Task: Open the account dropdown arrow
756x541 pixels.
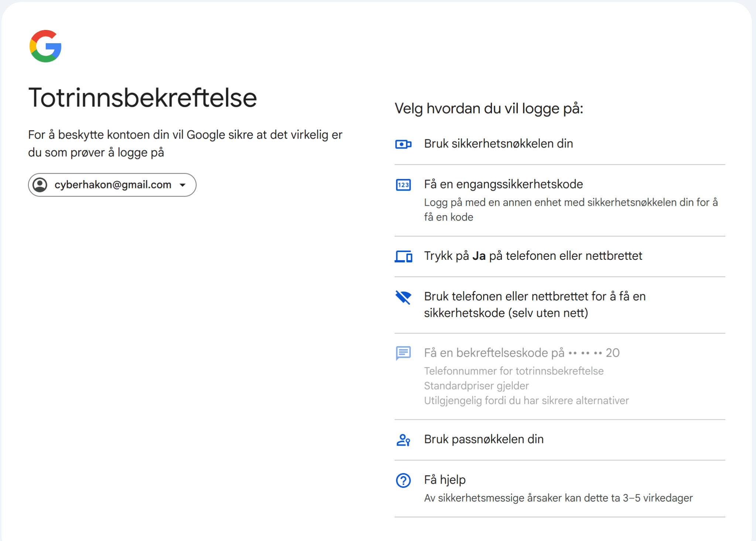Action: tap(182, 185)
